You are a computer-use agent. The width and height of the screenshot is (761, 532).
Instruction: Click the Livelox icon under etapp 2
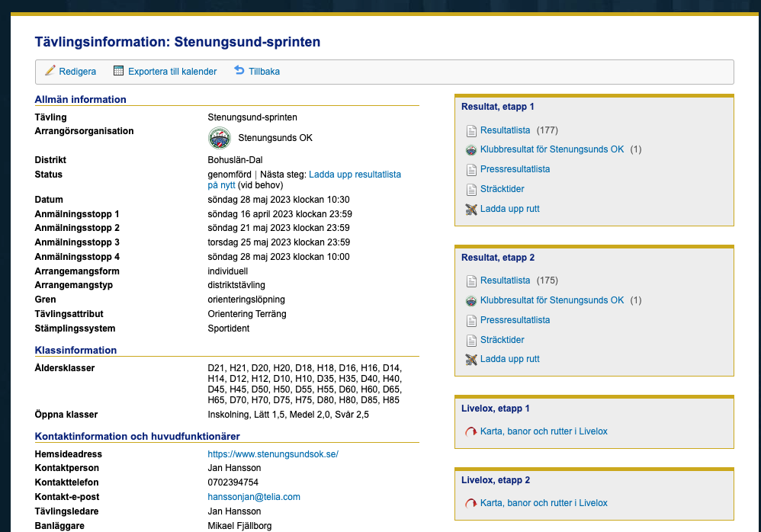tap(470, 503)
